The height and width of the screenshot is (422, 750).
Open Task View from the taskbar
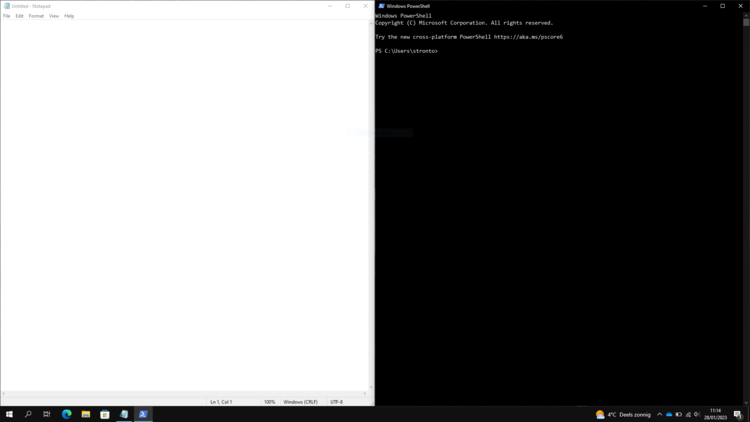(47, 414)
